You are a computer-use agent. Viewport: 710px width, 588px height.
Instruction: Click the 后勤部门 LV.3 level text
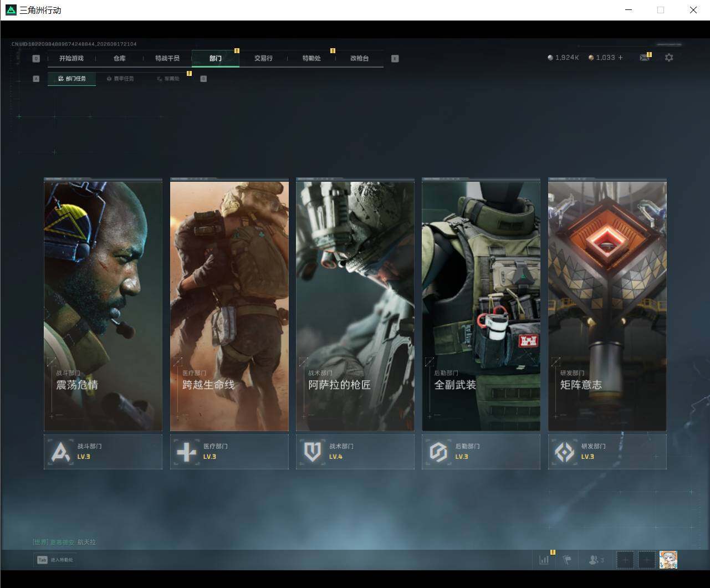coord(462,457)
